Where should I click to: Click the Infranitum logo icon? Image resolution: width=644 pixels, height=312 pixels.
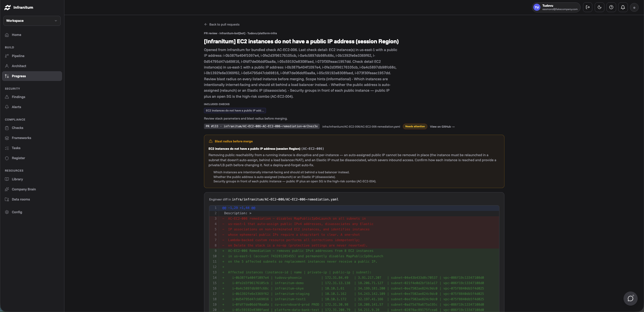pyautogui.click(x=7, y=7)
